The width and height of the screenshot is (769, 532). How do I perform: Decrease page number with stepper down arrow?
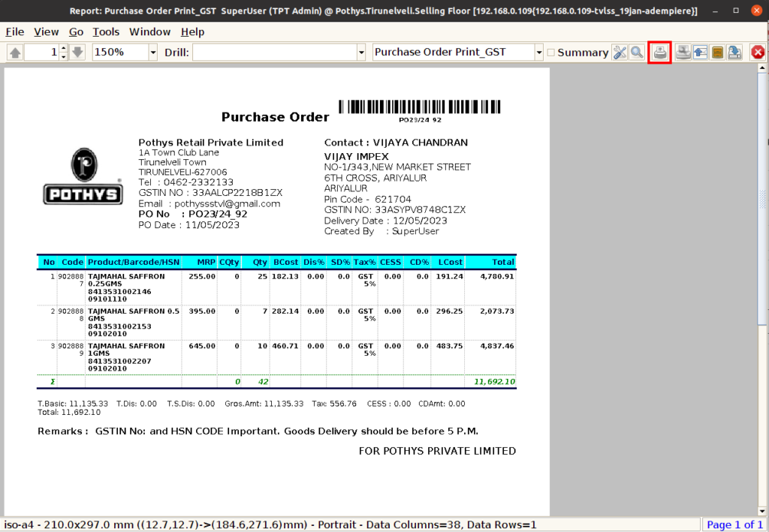point(63,56)
